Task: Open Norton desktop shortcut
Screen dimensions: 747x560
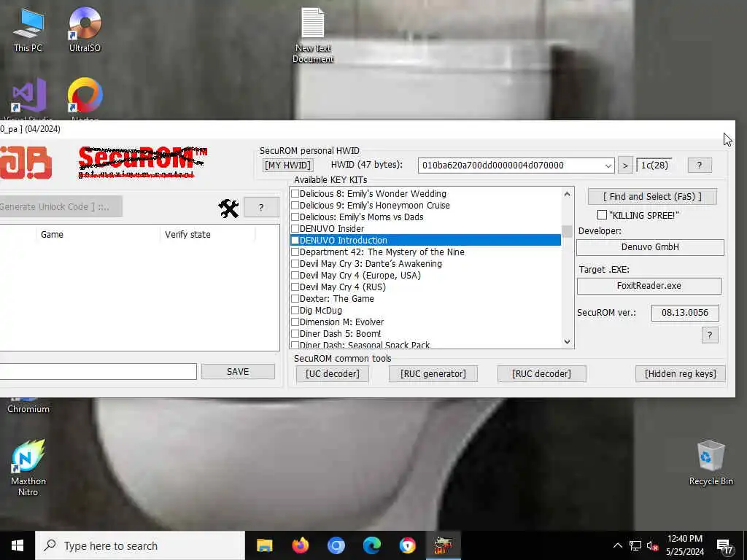Action: point(85,98)
